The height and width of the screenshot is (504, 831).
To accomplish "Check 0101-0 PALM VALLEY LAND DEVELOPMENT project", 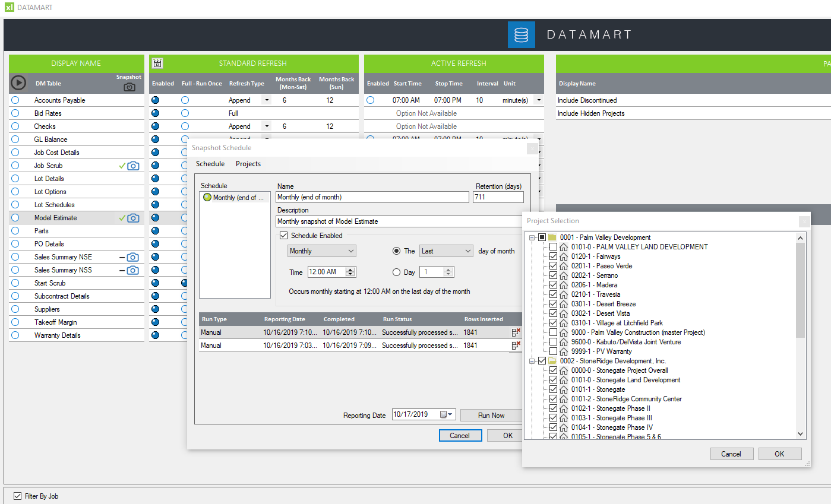I will pos(553,247).
